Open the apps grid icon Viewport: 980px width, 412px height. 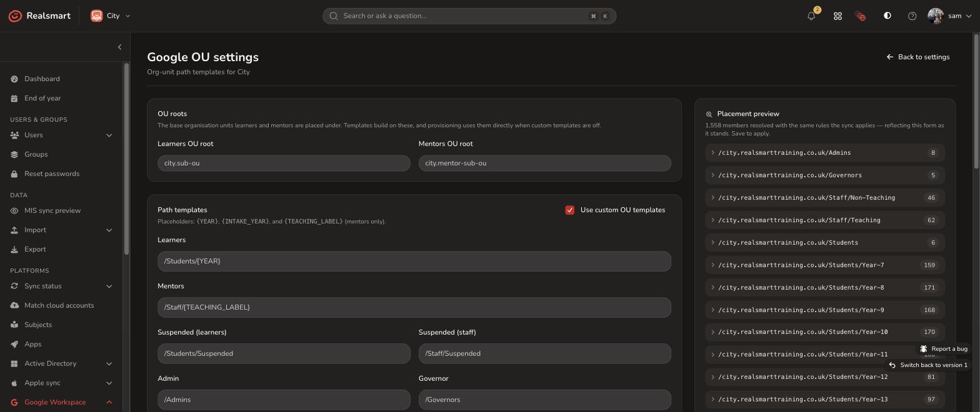pyautogui.click(x=837, y=16)
